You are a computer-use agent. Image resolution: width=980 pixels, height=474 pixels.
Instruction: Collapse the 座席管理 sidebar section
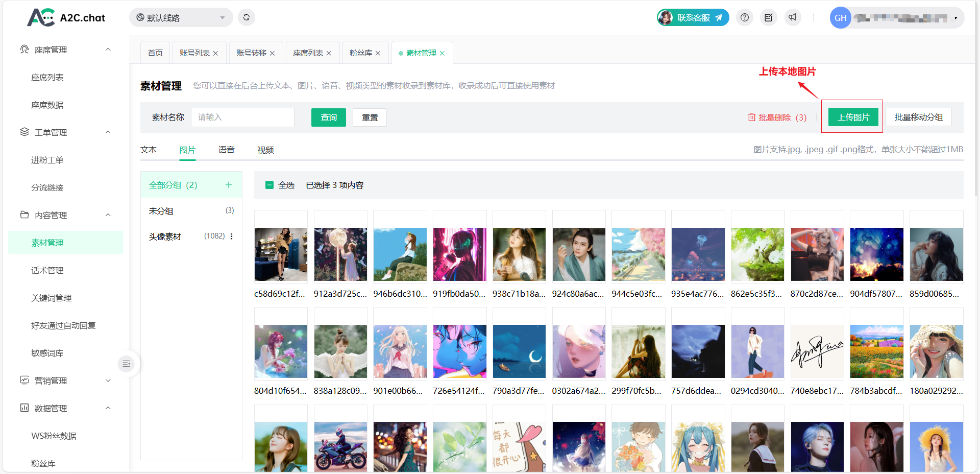(x=108, y=50)
